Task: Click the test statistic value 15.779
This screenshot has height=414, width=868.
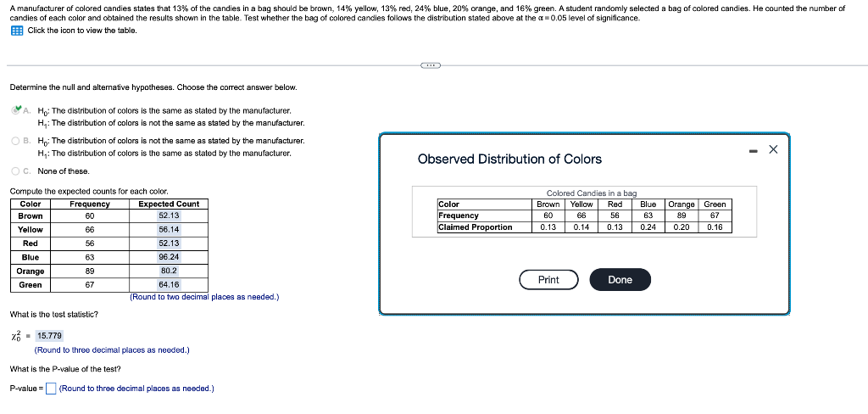Action: [50, 336]
